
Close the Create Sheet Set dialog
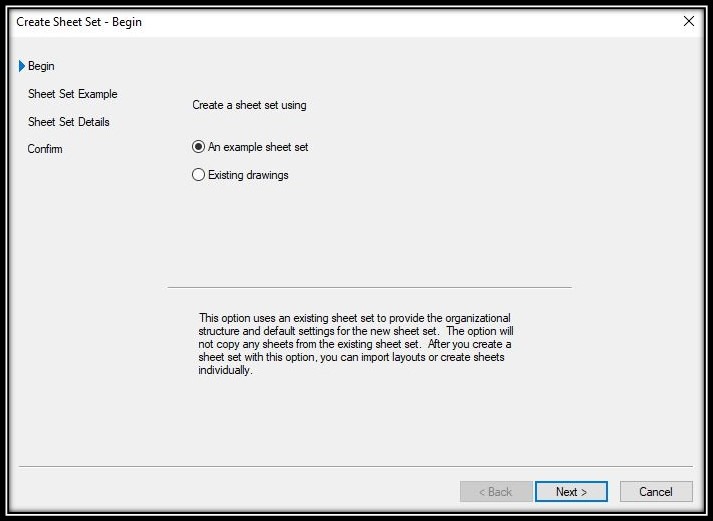pos(689,21)
